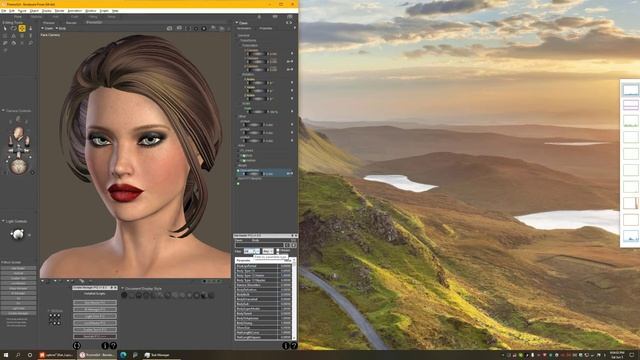Select the first arrow editing tool
640x360 pixels.
click(x=5, y=28)
